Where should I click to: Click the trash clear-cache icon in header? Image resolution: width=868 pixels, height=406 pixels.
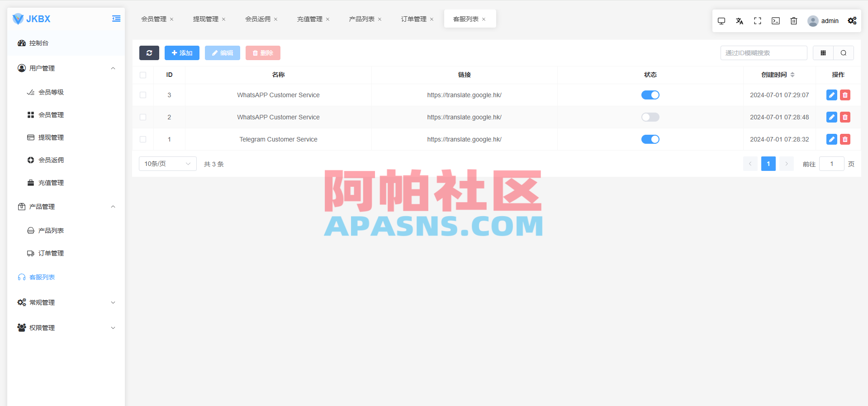(x=794, y=21)
